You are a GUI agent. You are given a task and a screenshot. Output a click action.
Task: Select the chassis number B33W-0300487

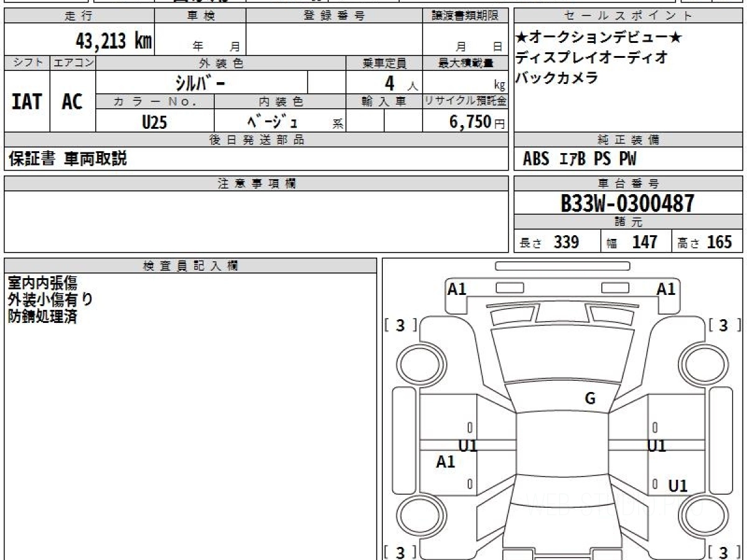pos(627,203)
